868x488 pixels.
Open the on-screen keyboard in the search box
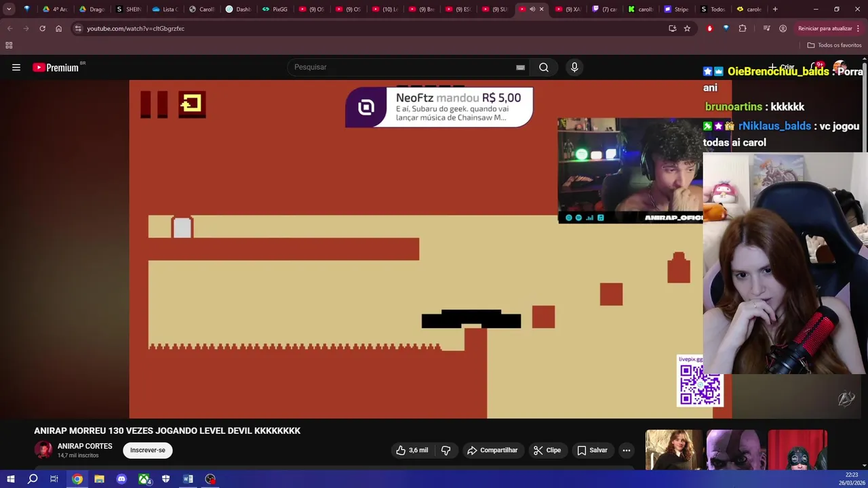520,67
